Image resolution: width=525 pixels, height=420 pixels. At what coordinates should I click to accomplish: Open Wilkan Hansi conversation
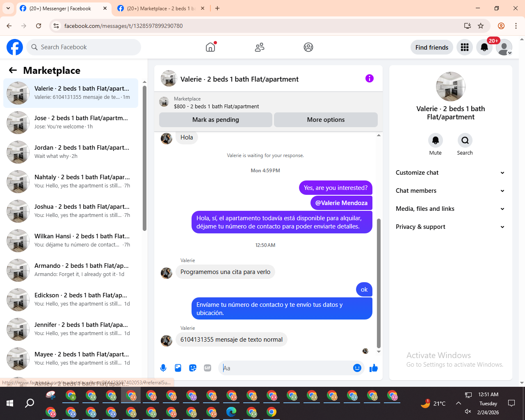pos(71,241)
